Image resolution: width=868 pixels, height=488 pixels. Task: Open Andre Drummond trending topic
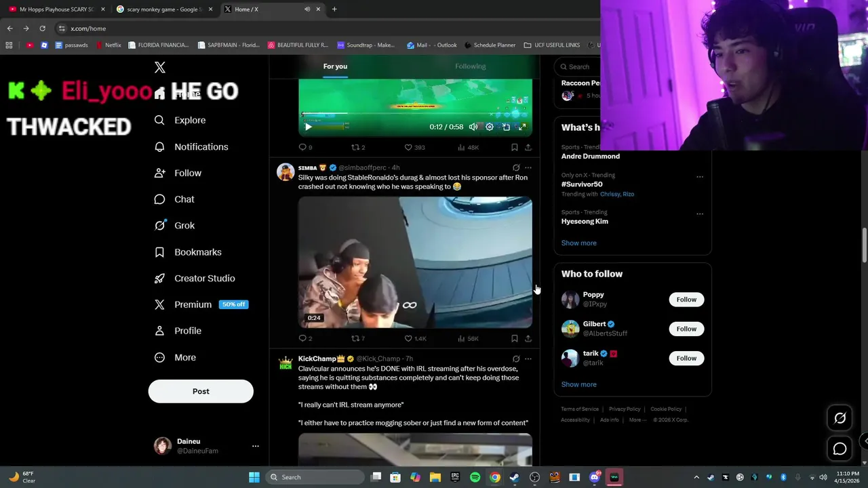[x=591, y=156]
